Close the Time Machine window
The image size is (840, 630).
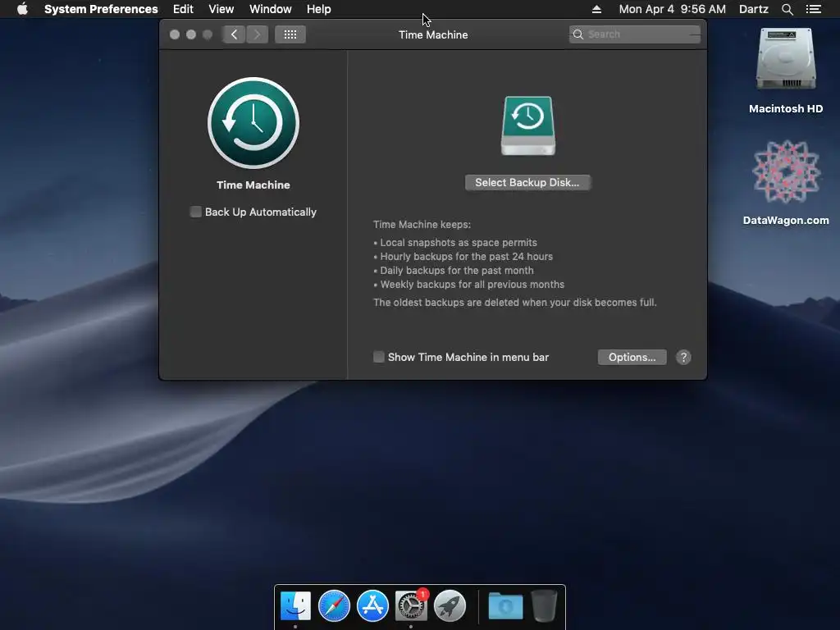[x=175, y=34]
